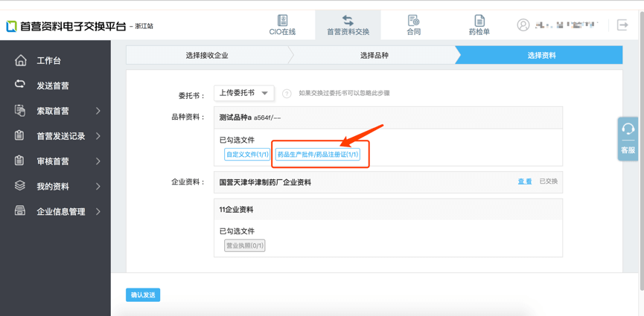644x316 pixels.
Task: Open 工作台 in the sidebar
Action: 49,61
